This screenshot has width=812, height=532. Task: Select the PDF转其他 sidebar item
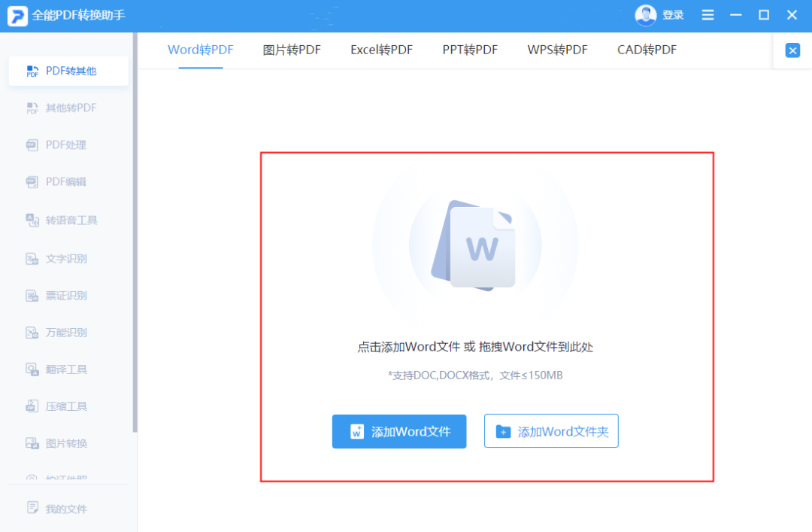[x=68, y=71]
